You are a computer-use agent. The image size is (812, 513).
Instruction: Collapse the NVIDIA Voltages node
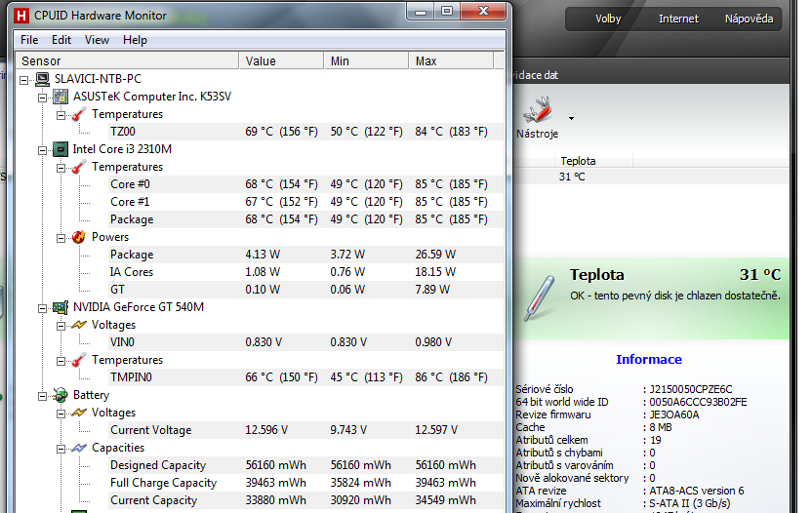pos(61,326)
